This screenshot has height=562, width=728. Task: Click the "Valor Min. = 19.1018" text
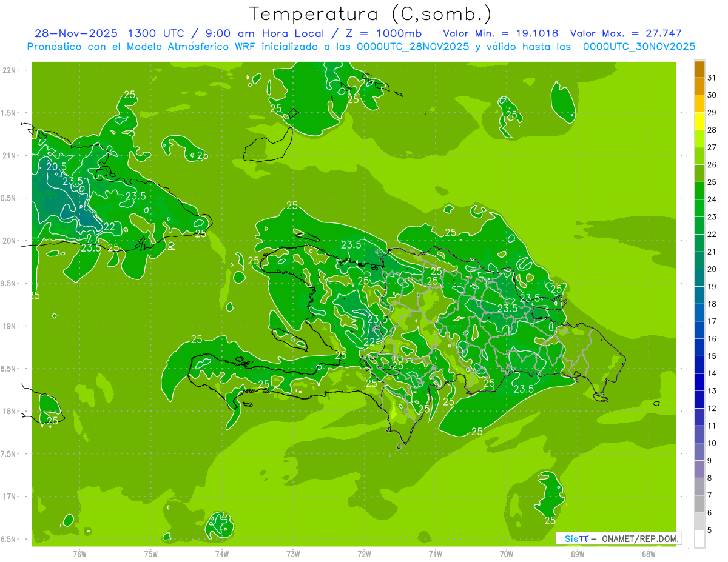click(x=500, y=33)
